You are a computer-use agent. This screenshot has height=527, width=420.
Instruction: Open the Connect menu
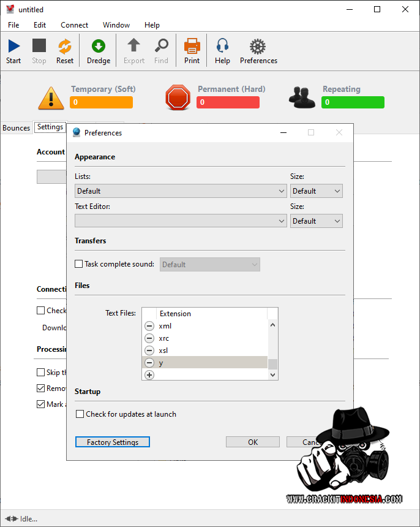(x=74, y=25)
